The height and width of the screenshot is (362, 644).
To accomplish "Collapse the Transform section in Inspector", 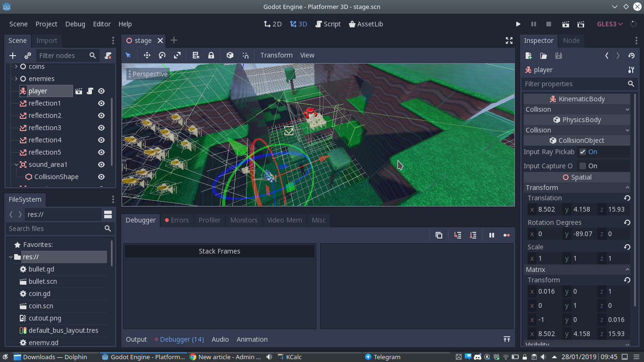I will [x=577, y=188].
